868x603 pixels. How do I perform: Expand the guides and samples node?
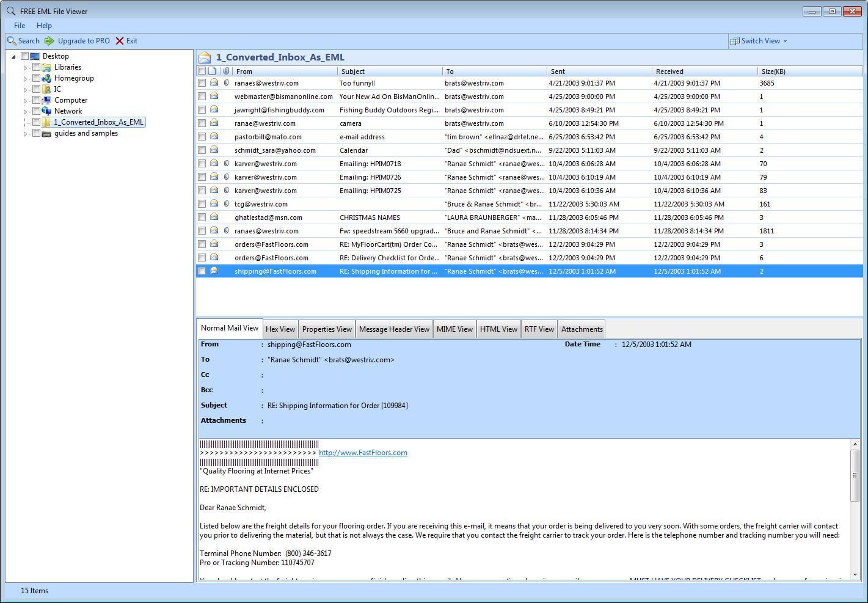point(26,134)
